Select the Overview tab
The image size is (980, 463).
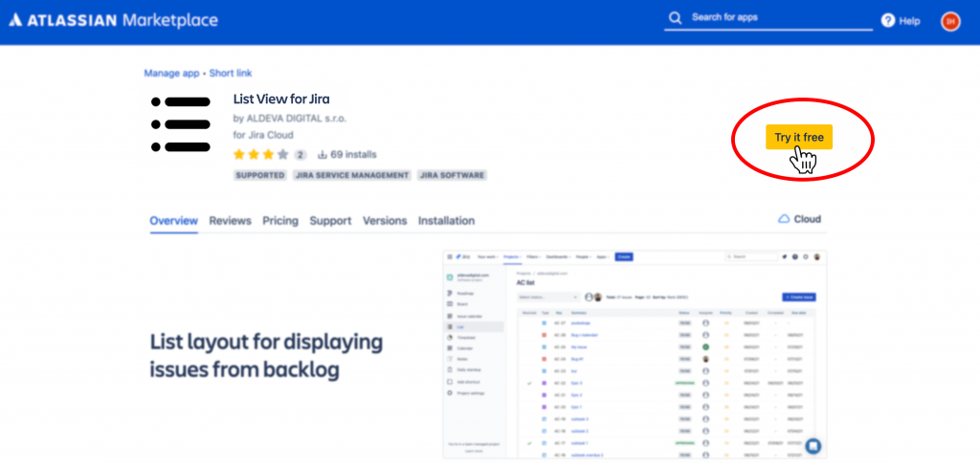click(x=174, y=221)
